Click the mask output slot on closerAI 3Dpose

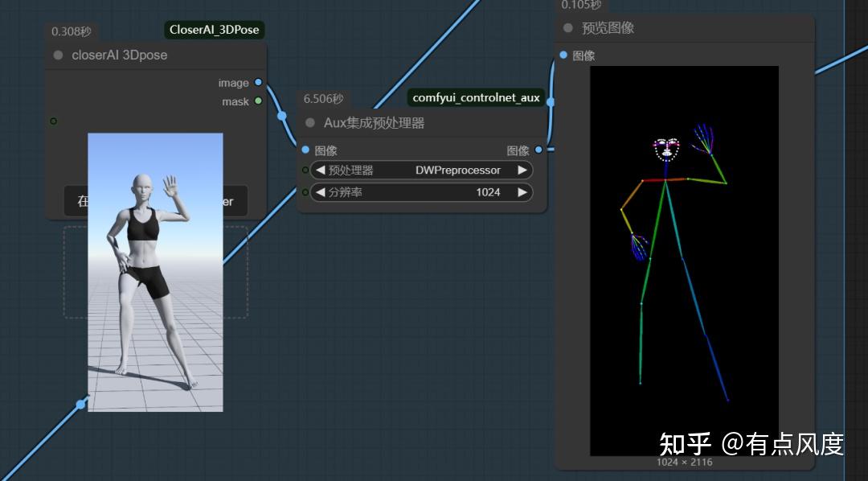[258, 101]
